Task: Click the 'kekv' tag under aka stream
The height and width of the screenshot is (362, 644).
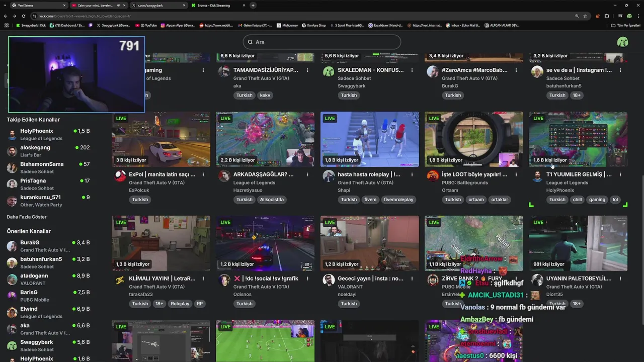Action: pyautogui.click(x=265, y=95)
